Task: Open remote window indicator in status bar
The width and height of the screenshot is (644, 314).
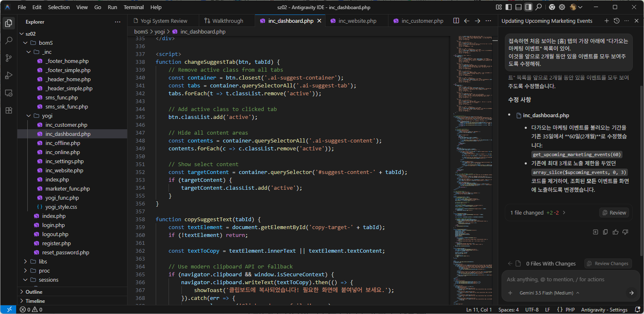Action: point(8,310)
